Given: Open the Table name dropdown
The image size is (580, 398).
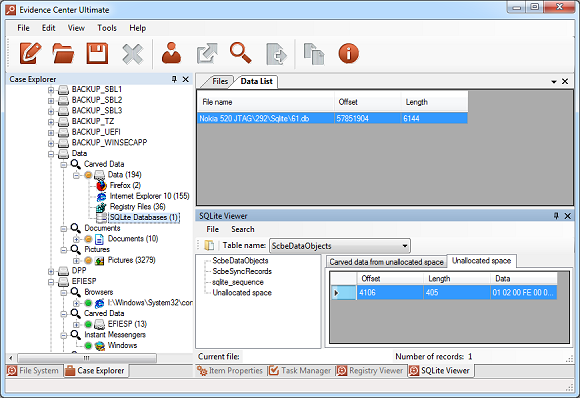Looking at the screenshot, I should [x=405, y=246].
